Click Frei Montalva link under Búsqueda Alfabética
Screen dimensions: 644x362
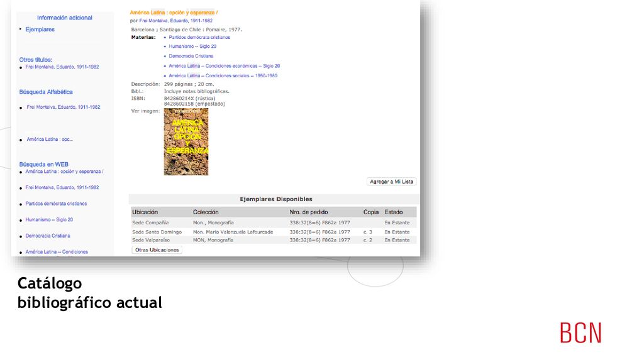point(64,107)
